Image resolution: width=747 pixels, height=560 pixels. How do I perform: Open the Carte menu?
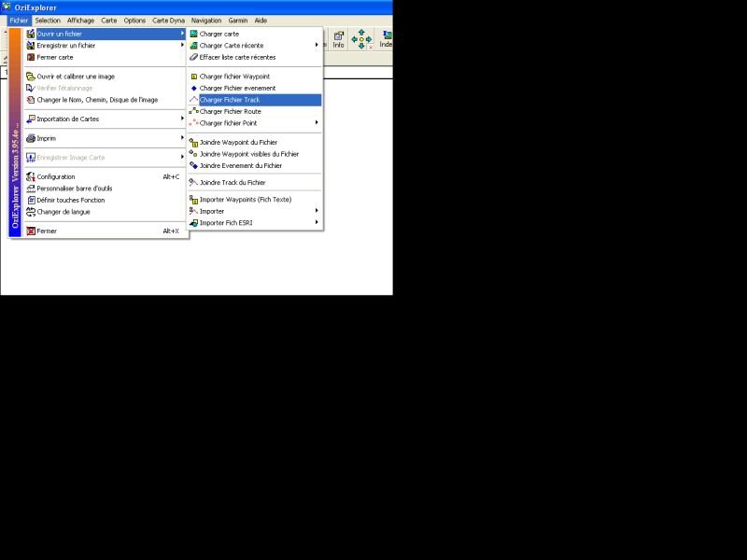[108, 21]
